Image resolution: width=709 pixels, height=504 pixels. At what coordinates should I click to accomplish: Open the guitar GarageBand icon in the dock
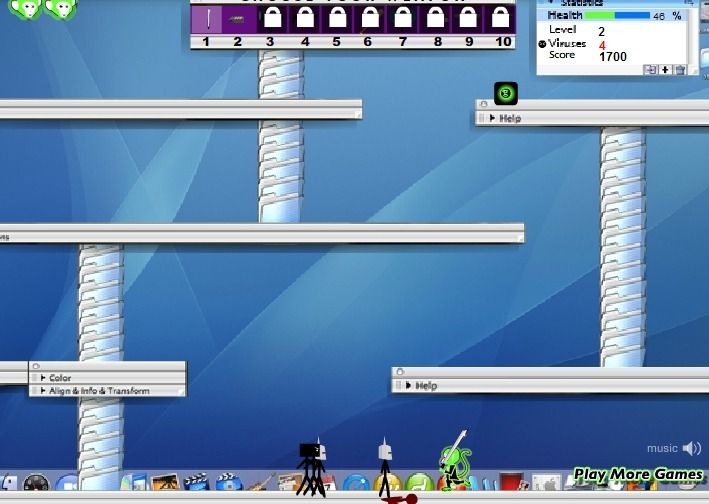[260, 483]
